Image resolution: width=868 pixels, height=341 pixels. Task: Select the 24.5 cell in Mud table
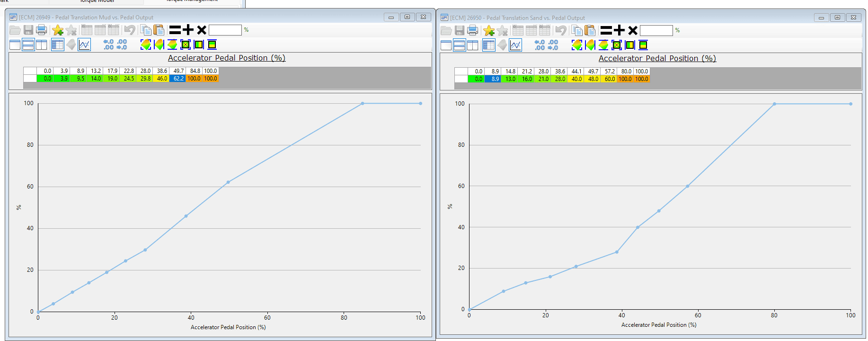[x=128, y=79]
